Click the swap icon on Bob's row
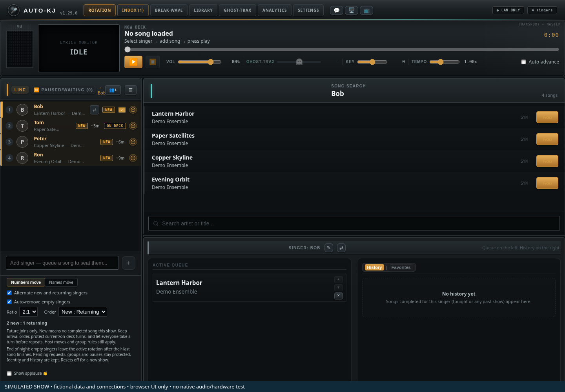 coord(95,110)
